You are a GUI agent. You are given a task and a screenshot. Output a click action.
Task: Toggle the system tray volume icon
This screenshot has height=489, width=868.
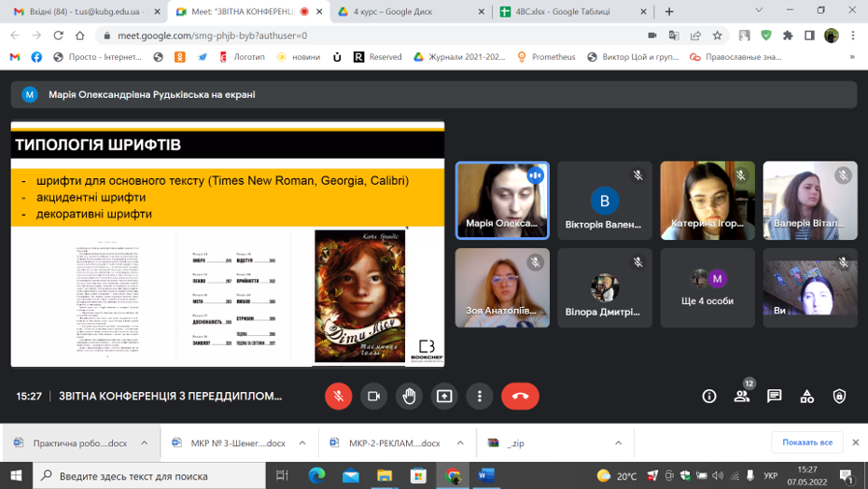coord(718,476)
